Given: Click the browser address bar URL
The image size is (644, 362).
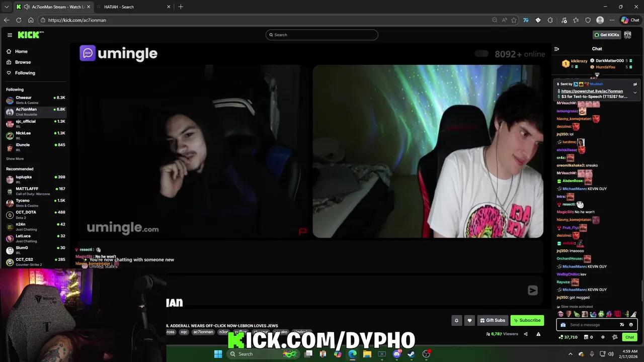Looking at the screenshot, I should click(77, 20).
